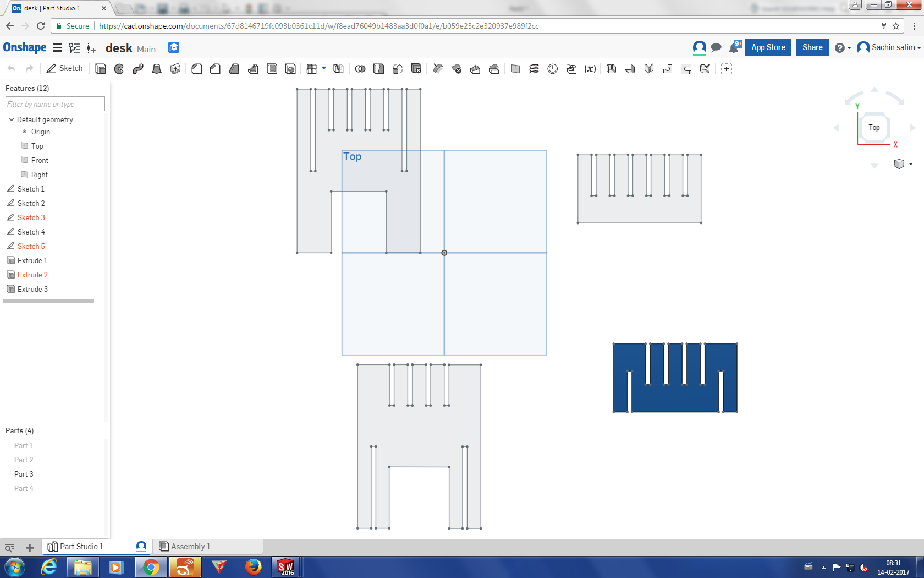Select the Split tool
Screen dimensions: 924x578
tap(379, 69)
